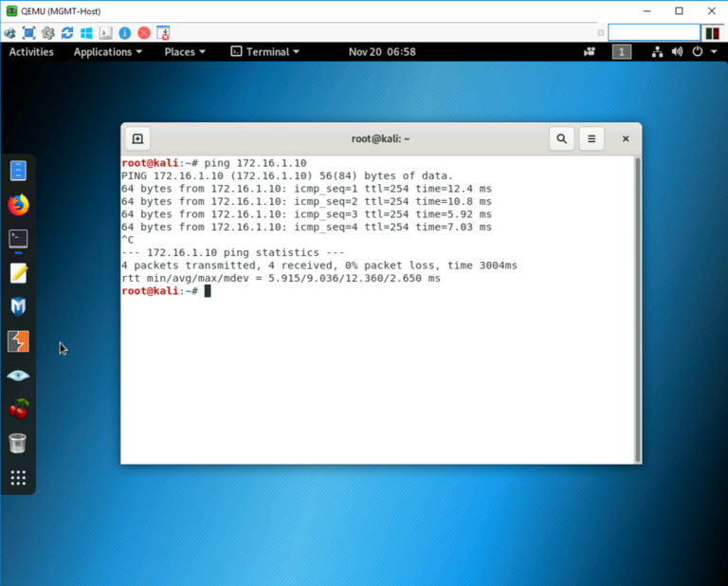The image size is (728, 586).
Task: Click the power icon in top bar
Action: (x=698, y=51)
